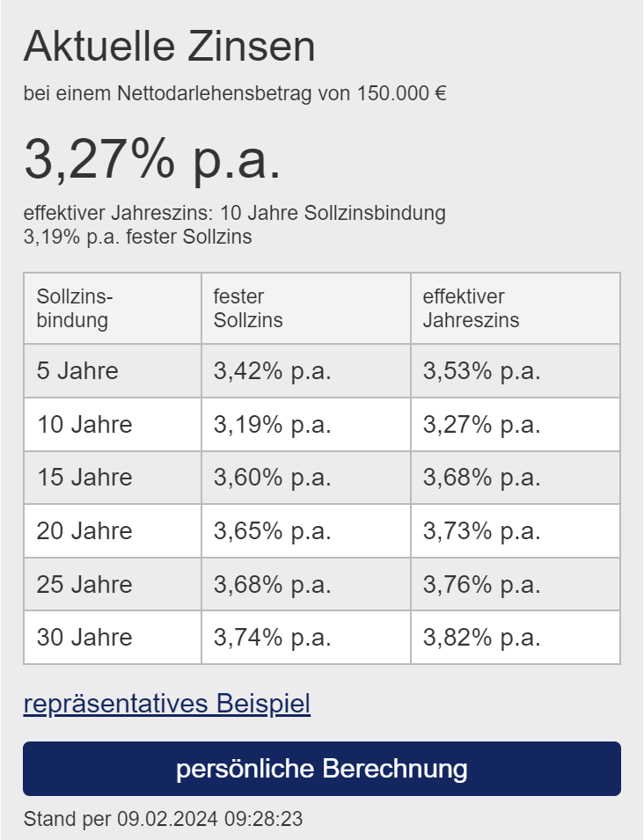Click the 3,74% p.a. fixed rate cell
The height and width of the screenshot is (840, 644).
pyautogui.click(x=272, y=638)
